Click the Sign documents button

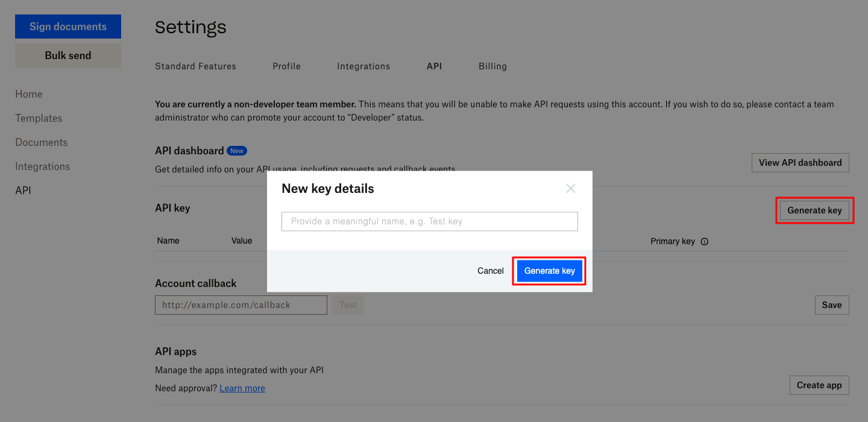68,26
